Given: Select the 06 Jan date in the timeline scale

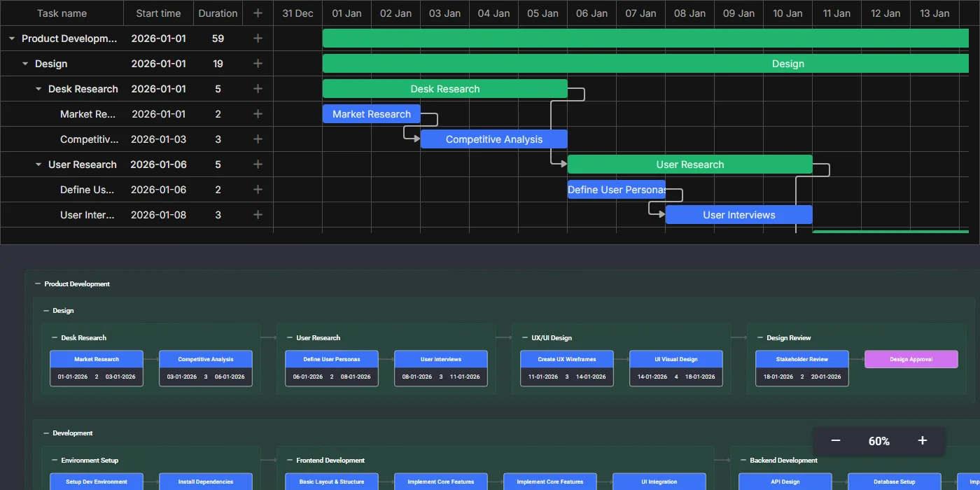Looking at the screenshot, I should pyautogui.click(x=591, y=13).
